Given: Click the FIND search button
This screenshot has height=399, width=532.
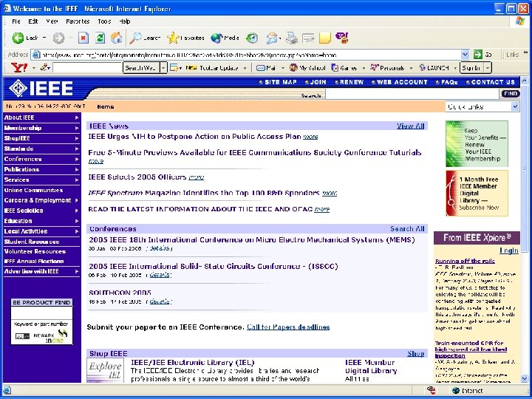Looking at the screenshot, I should pos(510,94).
